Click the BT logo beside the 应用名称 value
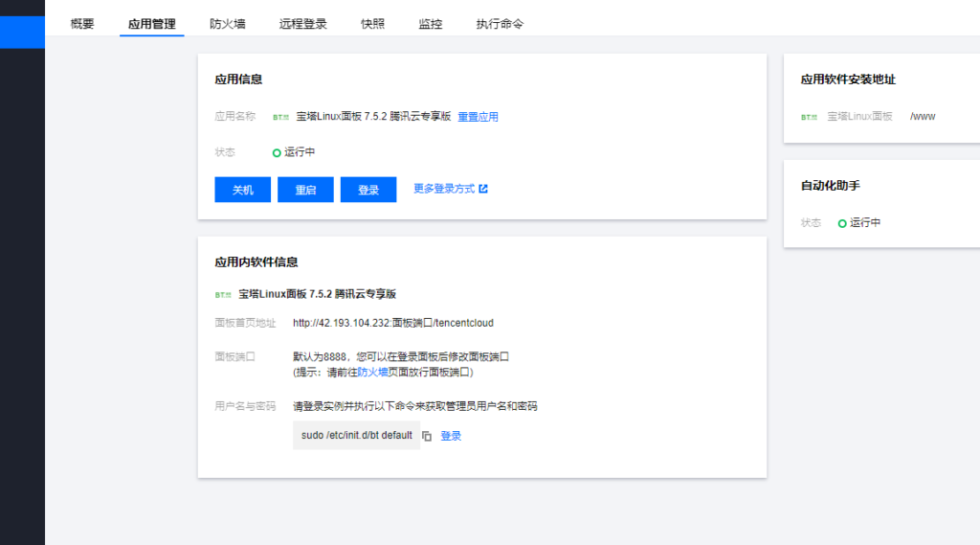The width and height of the screenshot is (980, 545). [x=280, y=117]
